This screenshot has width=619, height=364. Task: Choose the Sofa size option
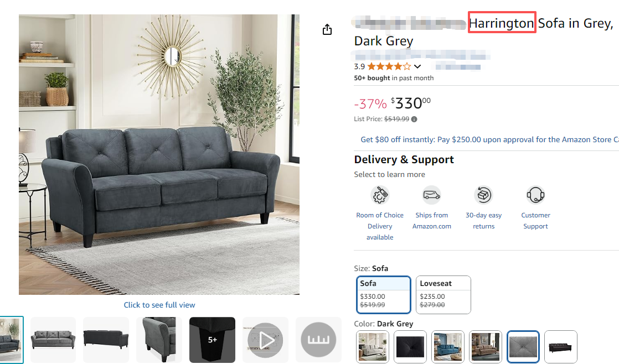click(x=383, y=295)
